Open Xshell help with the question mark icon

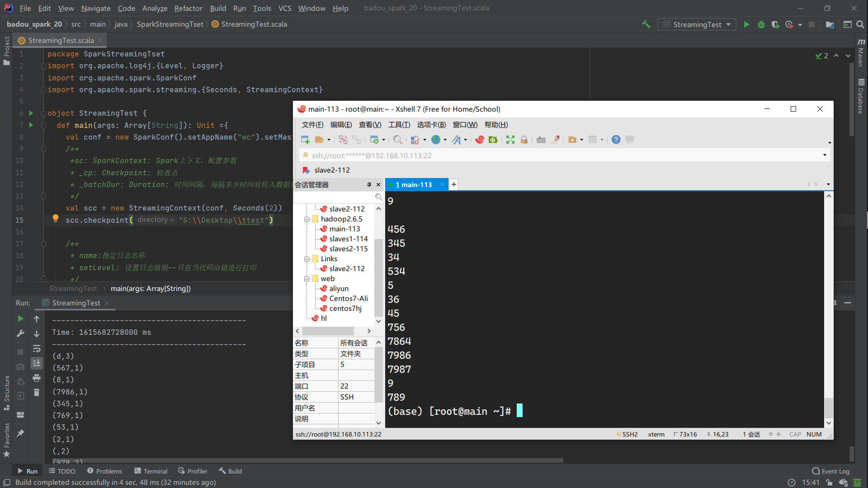coord(616,140)
